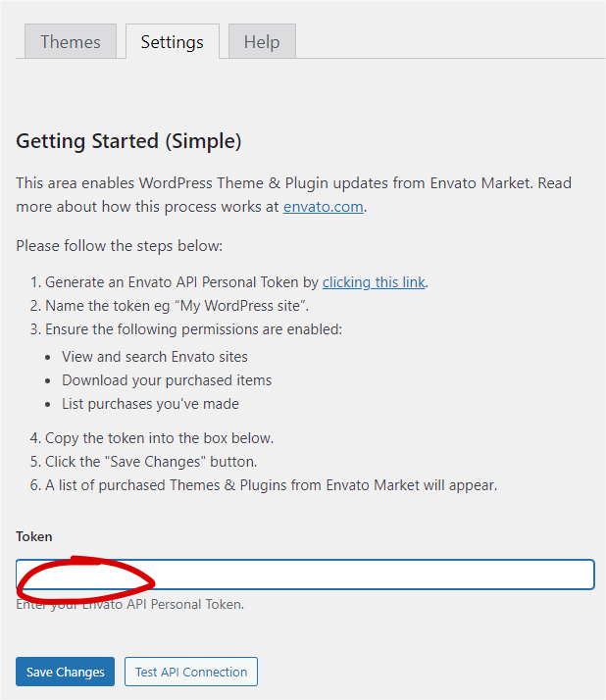Open the "clicking this link" token link
The image size is (606, 700).
click(x=374, y=282)
